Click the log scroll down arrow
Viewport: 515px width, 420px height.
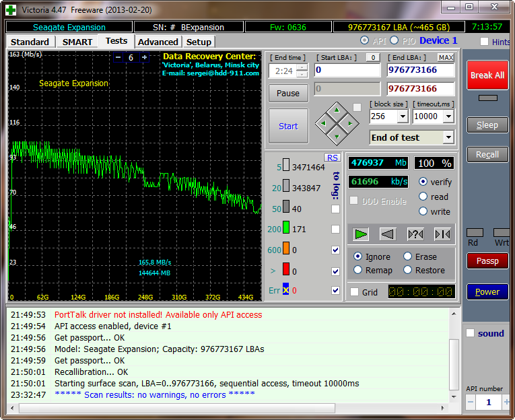click(454, 396)
